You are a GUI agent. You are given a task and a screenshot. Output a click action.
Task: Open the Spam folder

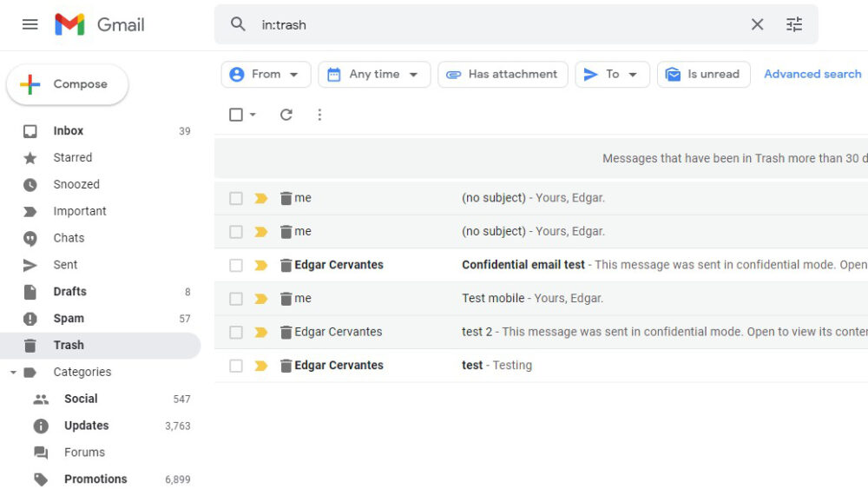(x=69, y=319)
